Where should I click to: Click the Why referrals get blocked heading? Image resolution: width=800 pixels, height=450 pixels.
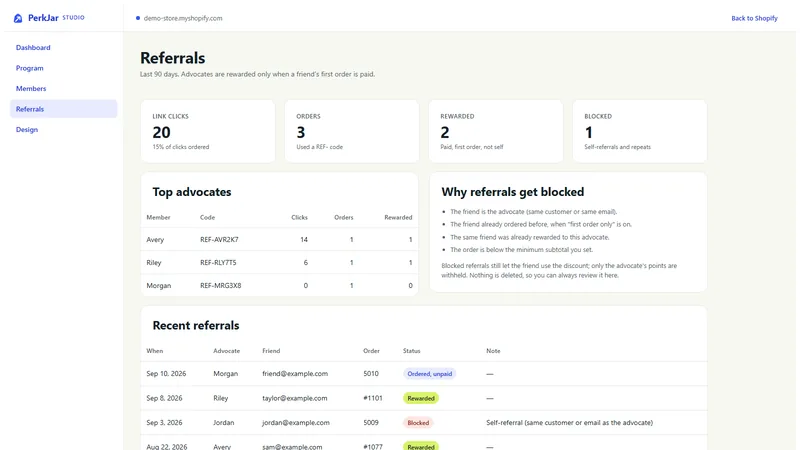coord(513,192)
